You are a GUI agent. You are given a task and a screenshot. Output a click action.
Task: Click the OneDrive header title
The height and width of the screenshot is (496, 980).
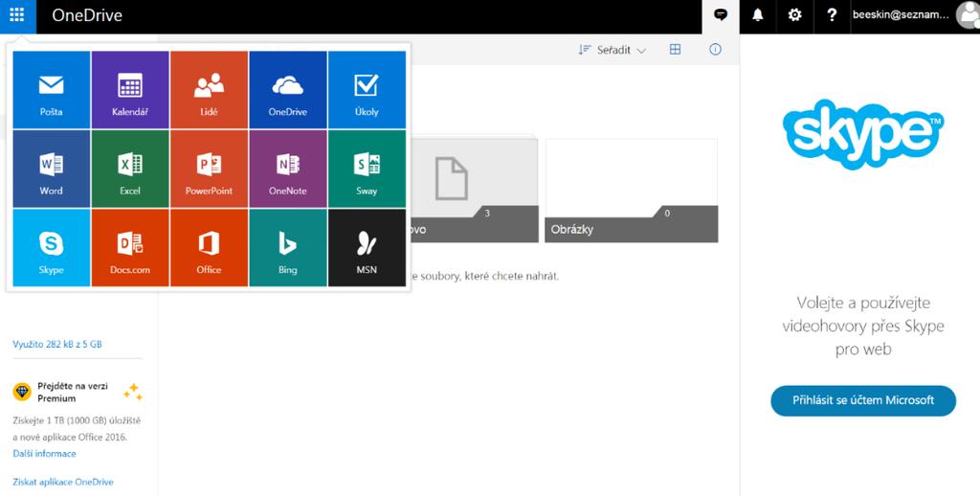[x=87, y=15]
